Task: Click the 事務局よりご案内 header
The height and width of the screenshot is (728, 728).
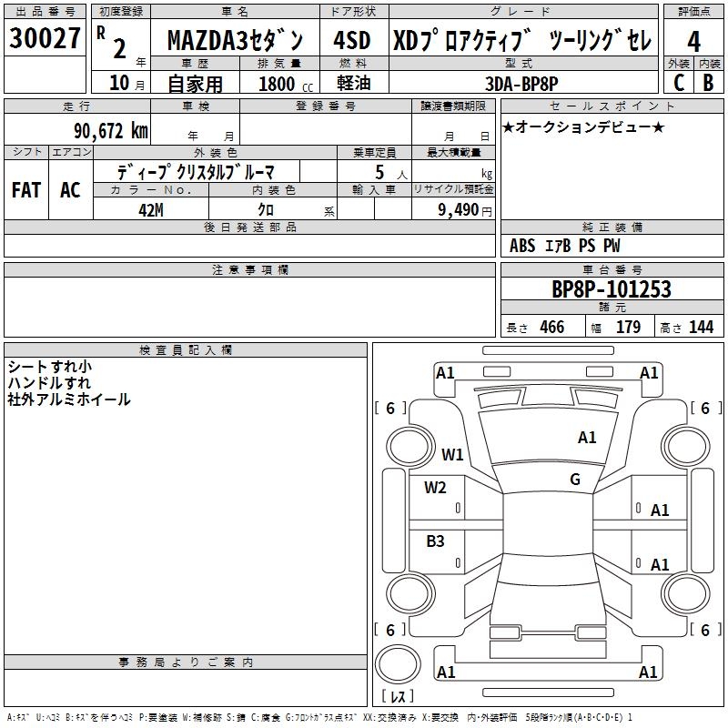Action: [186, 662]
